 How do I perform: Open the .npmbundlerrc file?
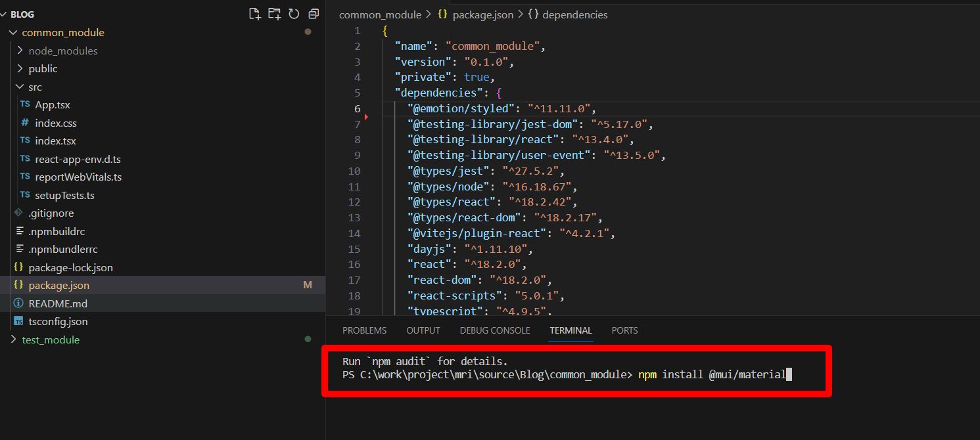coord(63,249)
